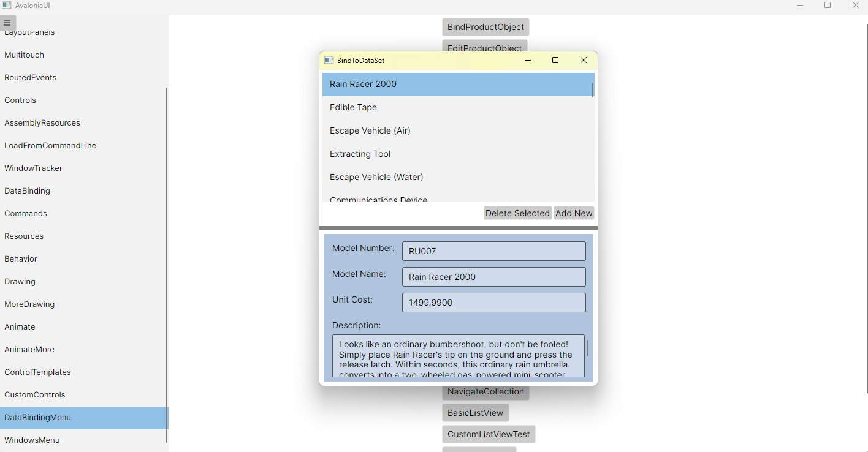Image resolution: width=868 pixels, height=452 pixels.
Task: Click inside the Description text area
Action: 459,356
